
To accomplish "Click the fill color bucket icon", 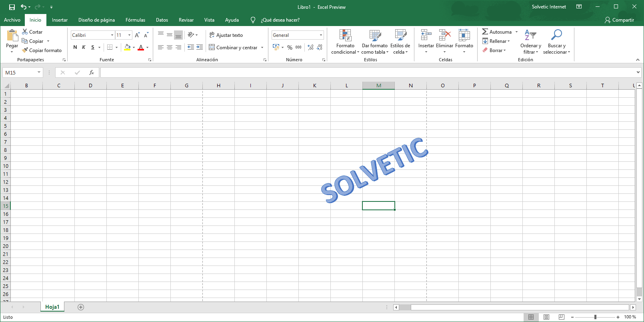I will click(x=127, y=47).
